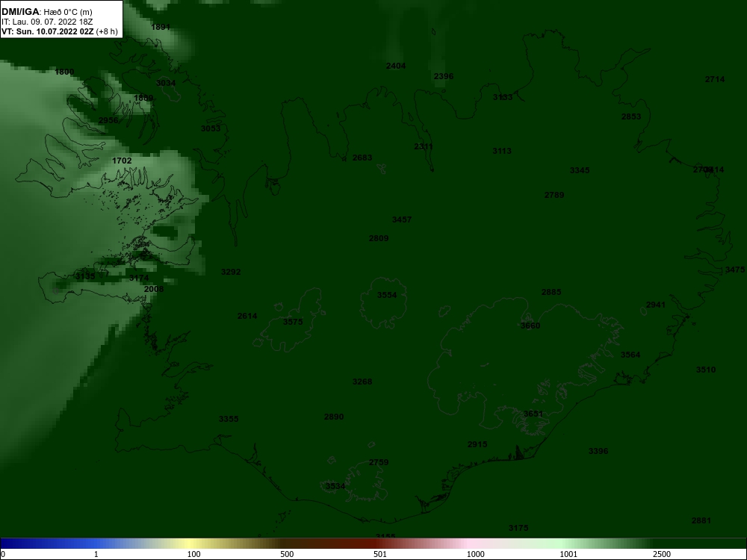Screen dimensions: 747x560
Task: Click the map value 2941
Action: [656, 305]
